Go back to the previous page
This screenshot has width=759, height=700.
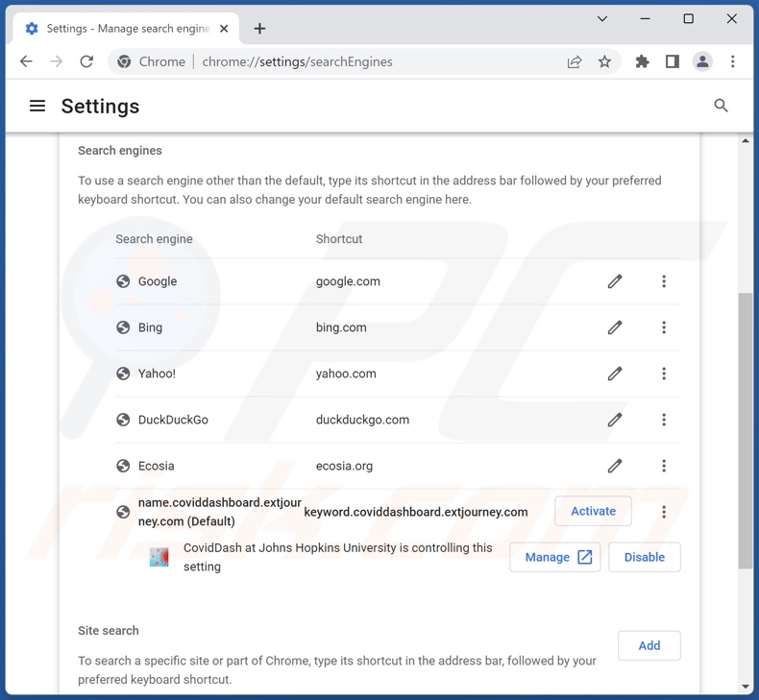pyautogui.click(x=26, y=61)
